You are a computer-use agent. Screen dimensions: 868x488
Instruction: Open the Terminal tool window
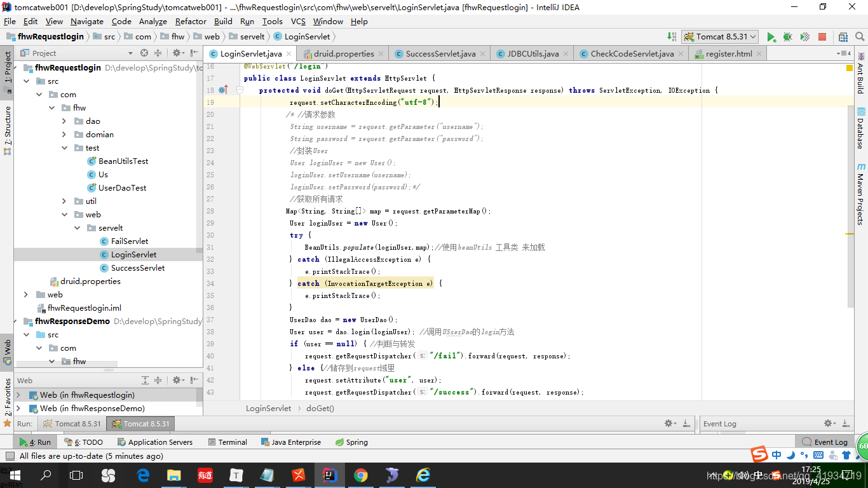tap(227, 442)
